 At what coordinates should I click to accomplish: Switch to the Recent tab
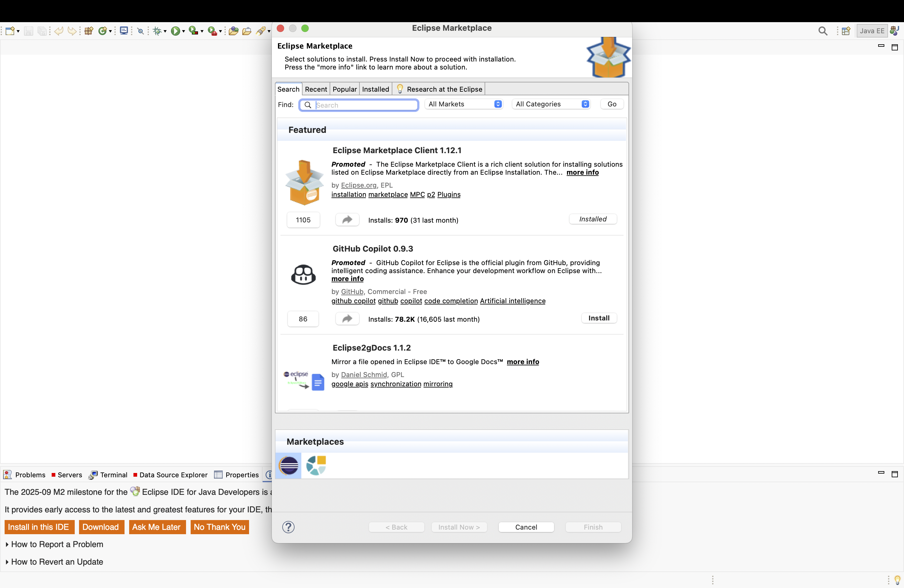coord(316,89)
